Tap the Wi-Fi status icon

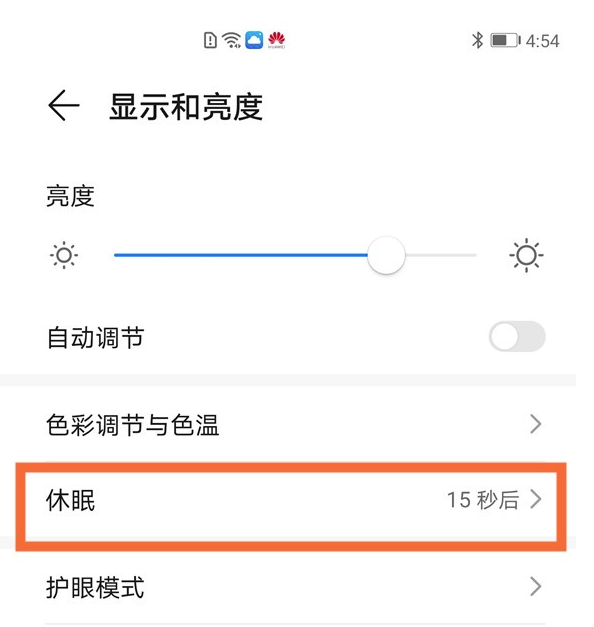click(232, 40)
